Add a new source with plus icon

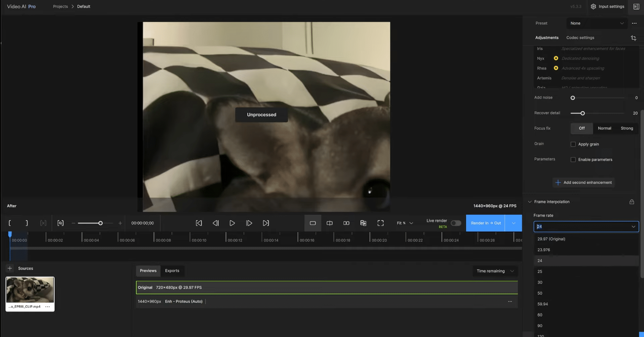10,268
